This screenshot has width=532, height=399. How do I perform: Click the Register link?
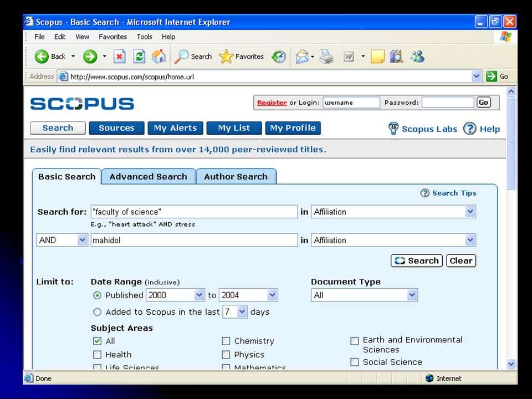click(272, 103)
